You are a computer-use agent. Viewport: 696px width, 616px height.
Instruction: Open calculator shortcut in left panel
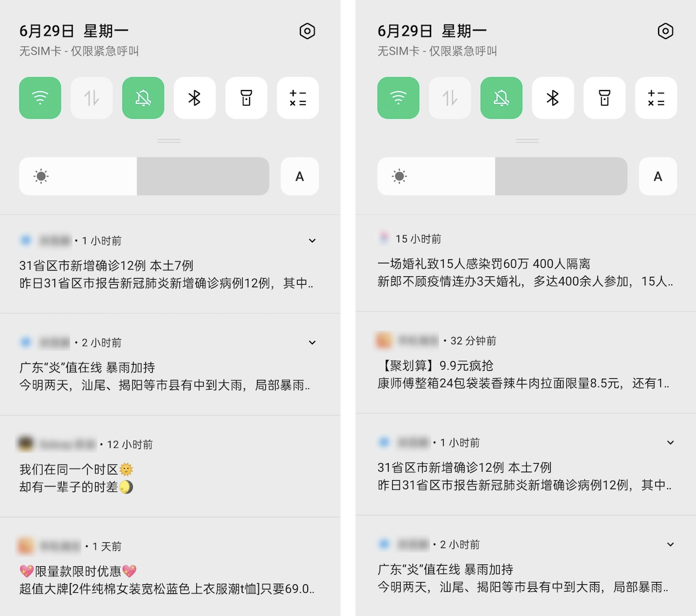click(298, 98)
